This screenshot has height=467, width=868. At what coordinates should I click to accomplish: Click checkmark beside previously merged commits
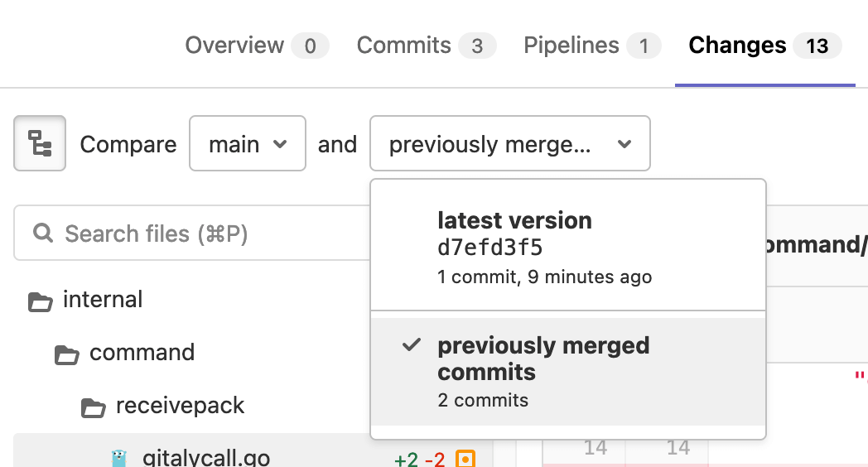tap(411, 345)
